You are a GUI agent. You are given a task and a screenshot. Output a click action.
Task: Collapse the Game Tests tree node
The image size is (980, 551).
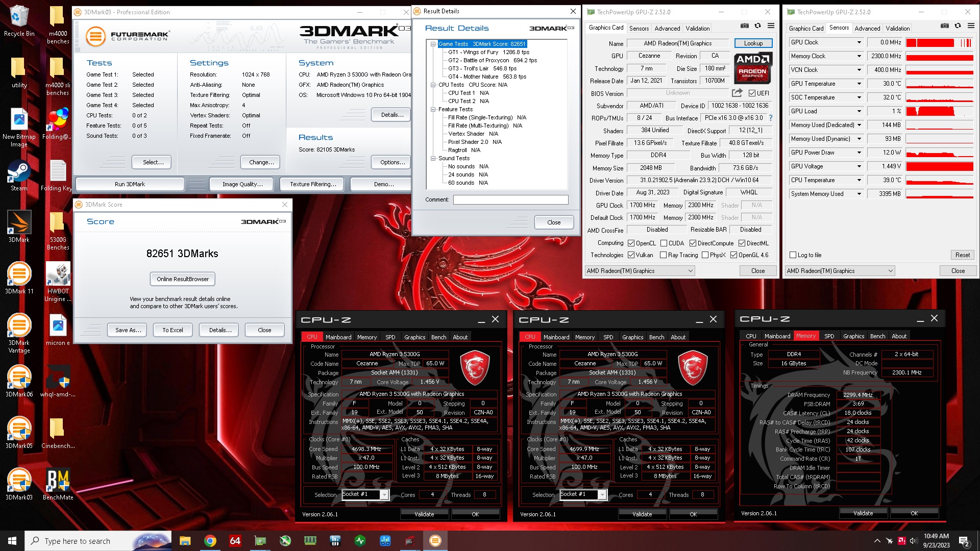[x=433, y=44]
